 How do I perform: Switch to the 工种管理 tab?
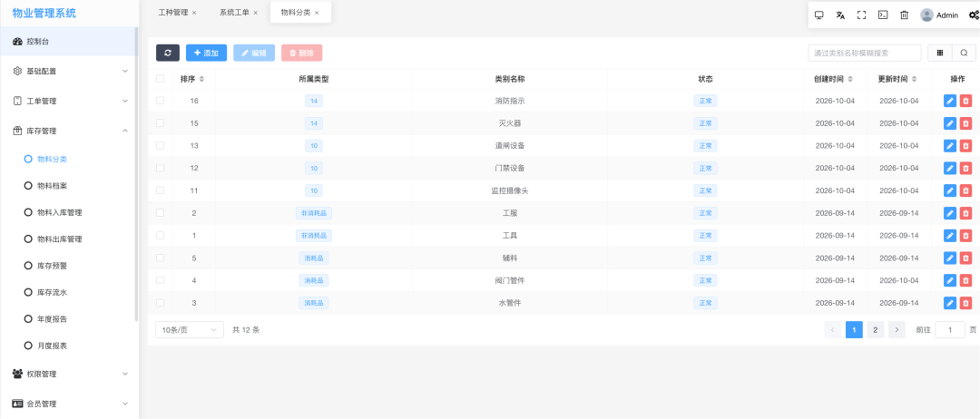point(173,13)
